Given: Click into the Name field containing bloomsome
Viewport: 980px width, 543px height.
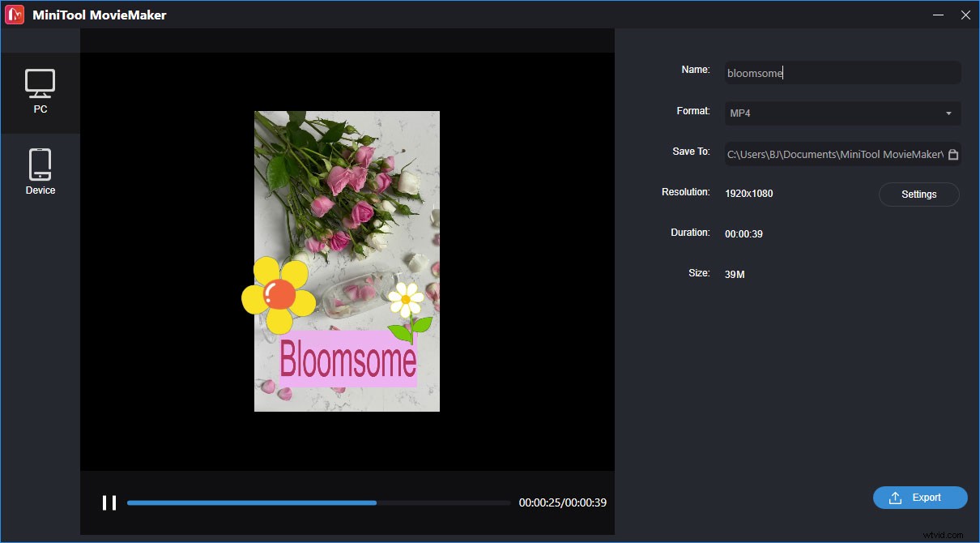Looking at the screenshot, I should tap(842, 73).
